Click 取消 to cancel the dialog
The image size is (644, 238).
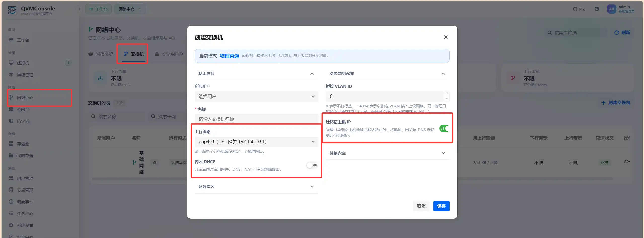tap(421, 206)
